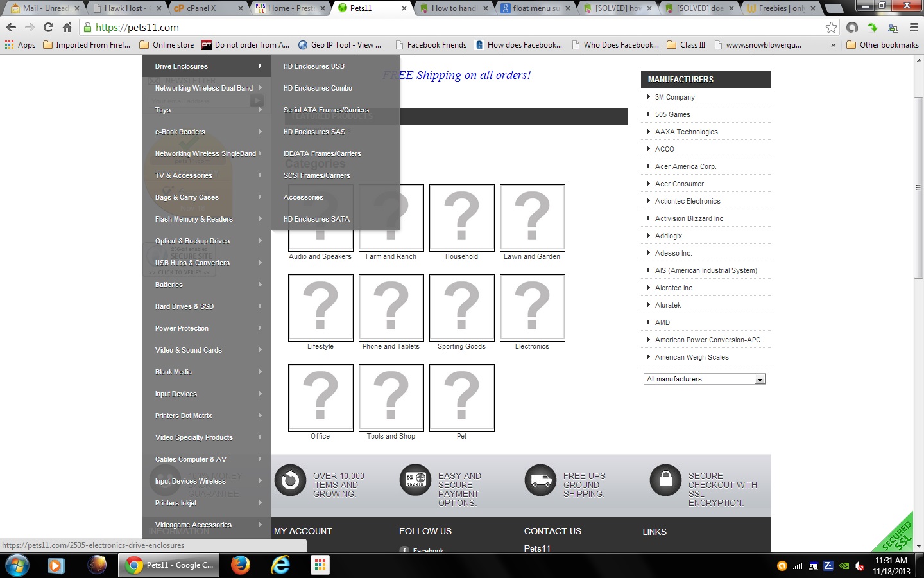Open the Geo IP Tool bookmark

point(339,45)
